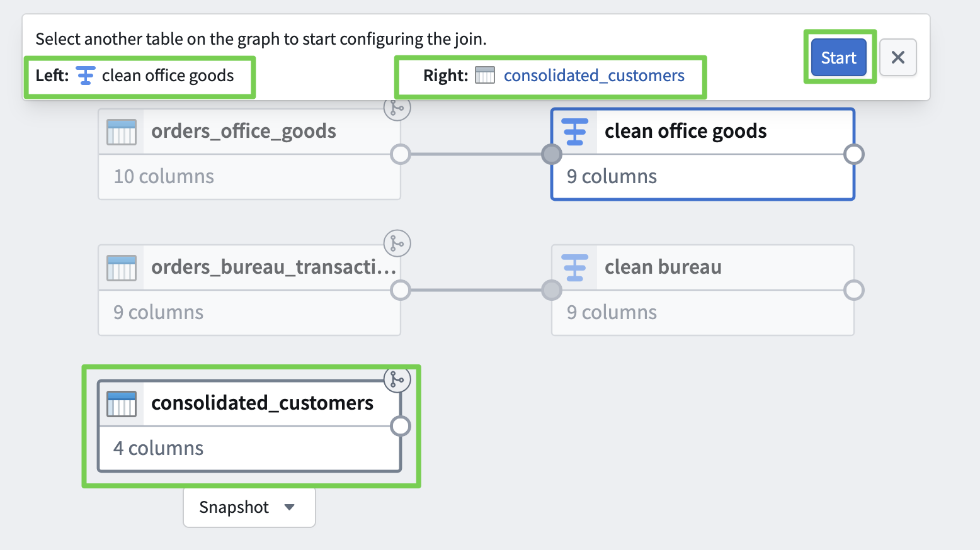
Task: Click the table icon on orders_office_goods node
Action: 122,132
